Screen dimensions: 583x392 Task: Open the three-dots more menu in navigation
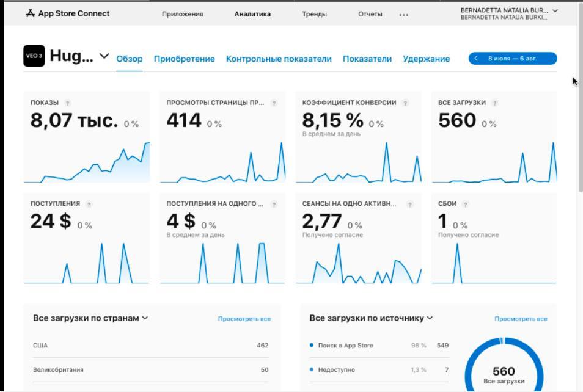pos(403,15)
